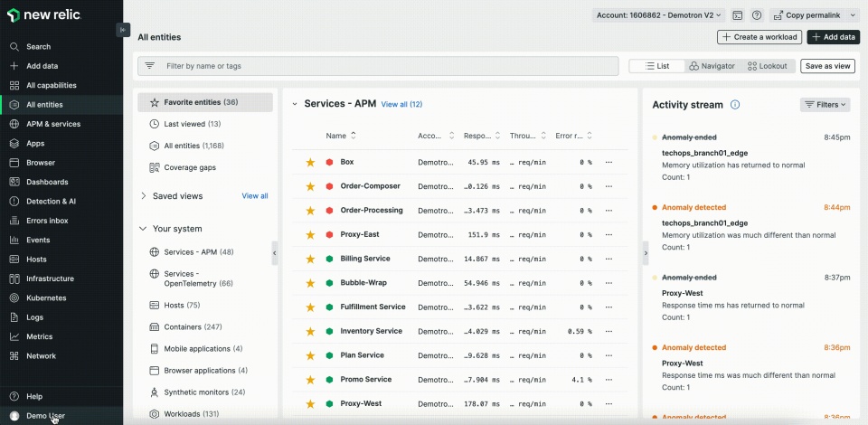Collapse the left navigation sidebar
The width and height of the screenshot is (868, 425).
click(x=123, y=30)
